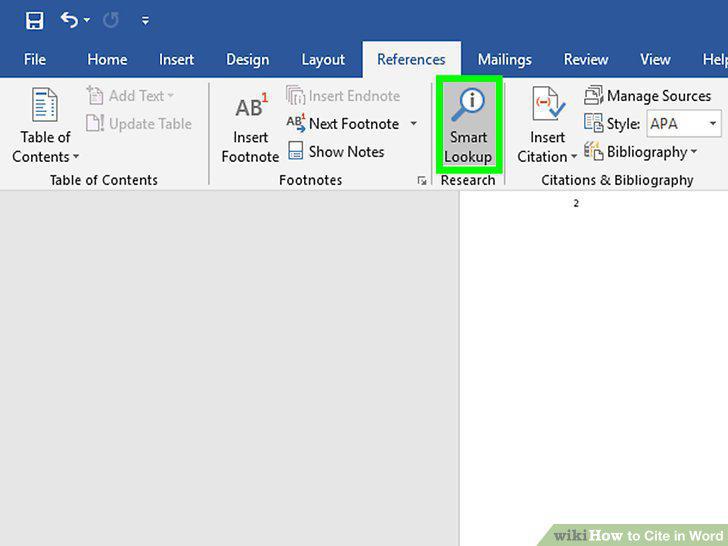728x546 pixels.
Task: Open the Table of Contents gallery
Action: 45,125
